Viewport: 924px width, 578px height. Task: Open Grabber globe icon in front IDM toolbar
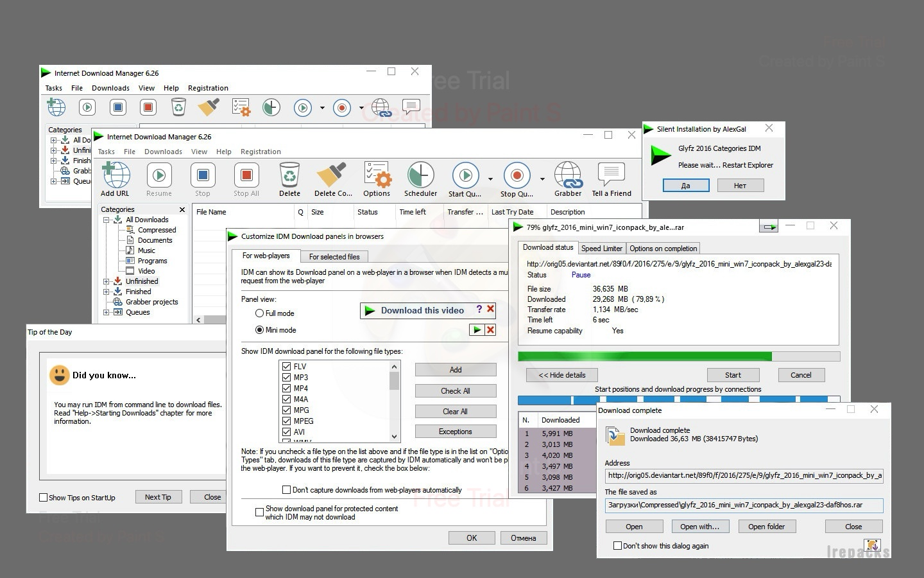click(568, 175)
